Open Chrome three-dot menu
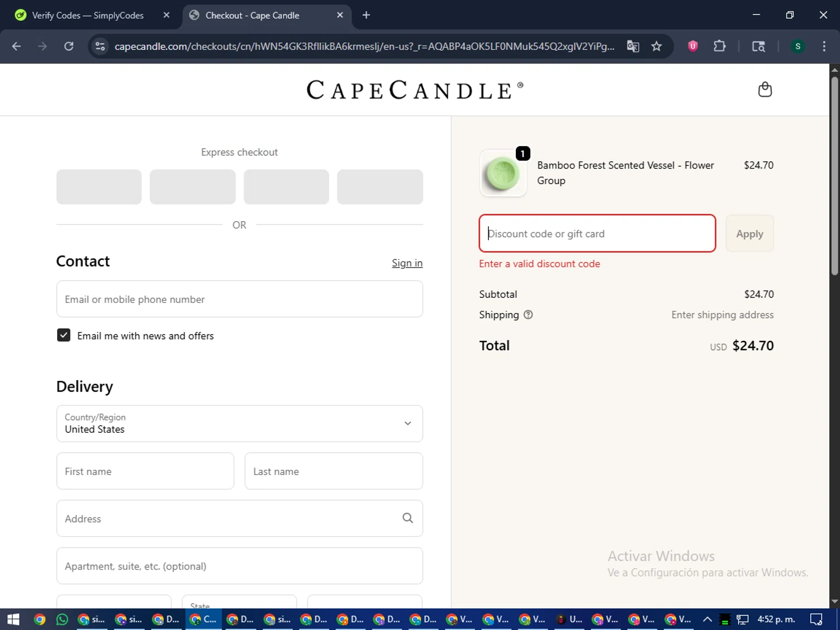The image size is (840, 630). 824,46
